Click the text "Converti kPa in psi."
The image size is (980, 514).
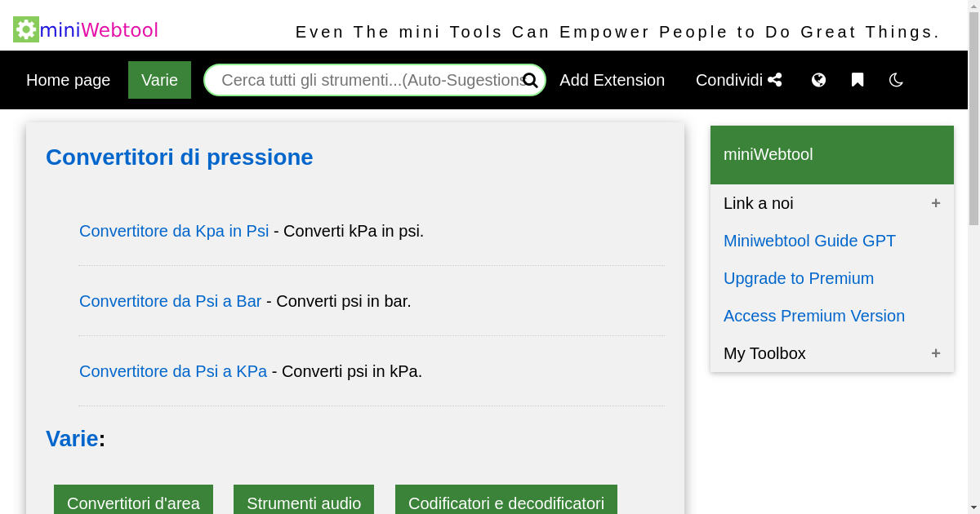354,231
